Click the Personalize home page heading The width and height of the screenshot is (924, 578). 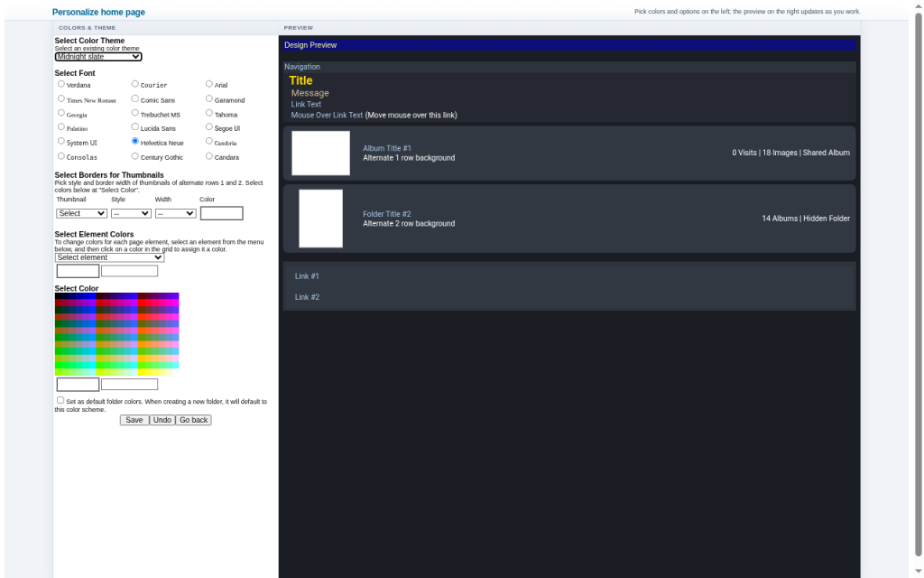coord(98,12)
